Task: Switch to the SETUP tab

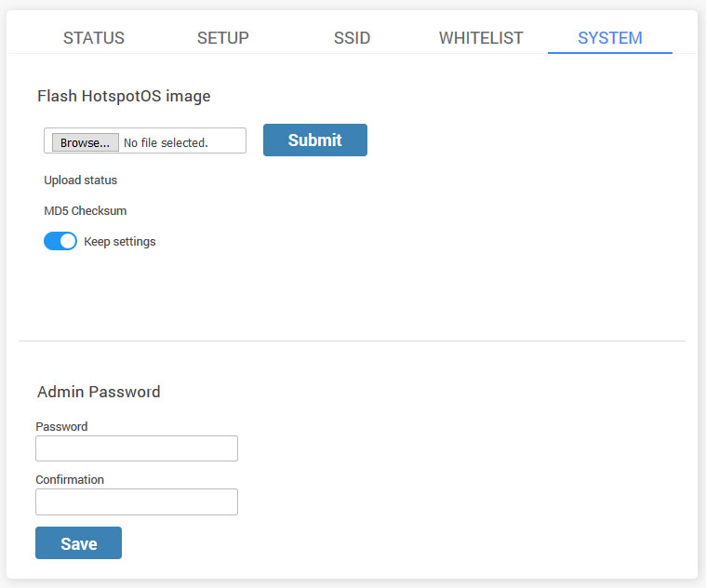Action: [x=223, y=38]
